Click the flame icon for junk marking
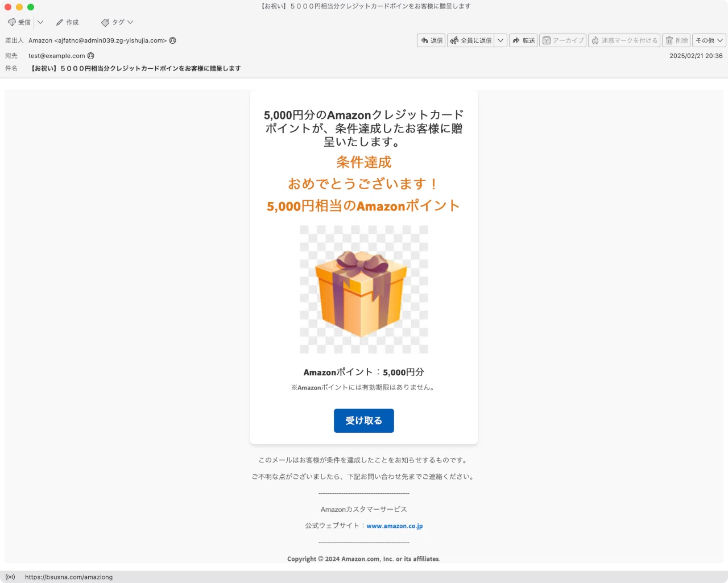This screenshot has height=583, width=728. click(595, 40)
